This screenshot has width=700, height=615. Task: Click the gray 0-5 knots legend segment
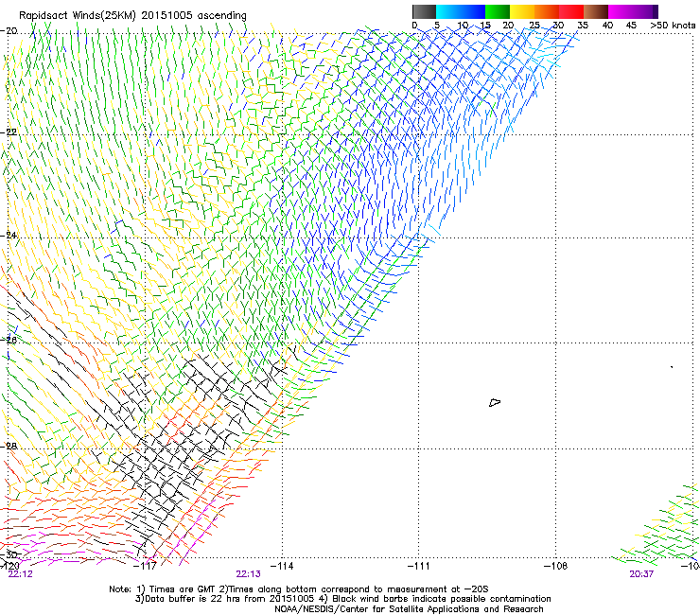(x=424, y=11)
